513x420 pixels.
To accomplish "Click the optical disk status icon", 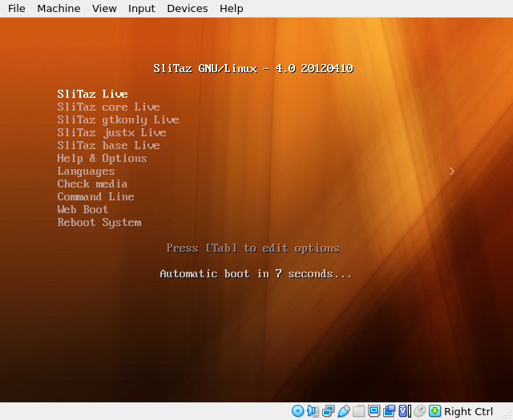I will [297, 411].
